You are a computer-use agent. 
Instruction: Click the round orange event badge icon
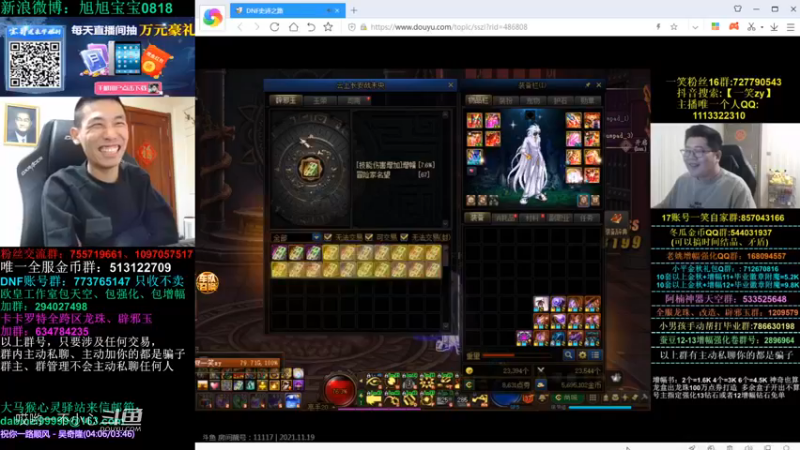(x=207, y=283)
